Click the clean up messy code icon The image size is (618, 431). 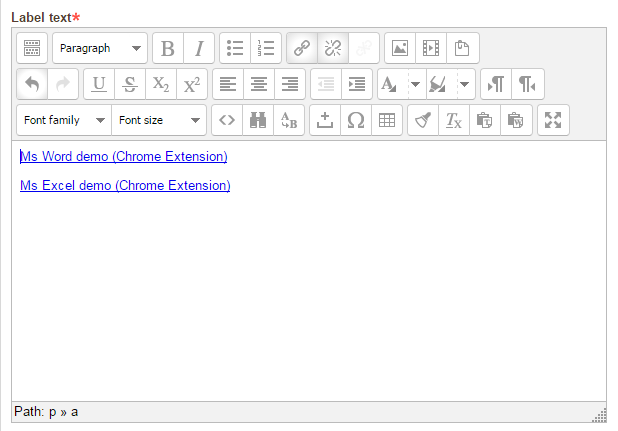[x=423, y=120]
